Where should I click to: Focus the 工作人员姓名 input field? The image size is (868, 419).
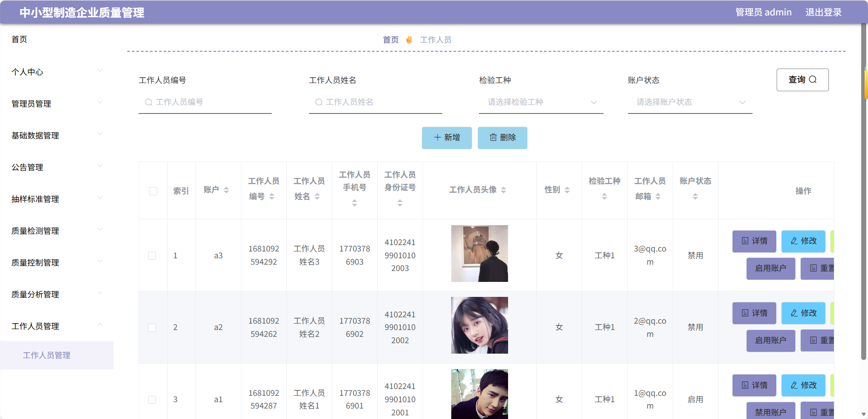[375, 102]
